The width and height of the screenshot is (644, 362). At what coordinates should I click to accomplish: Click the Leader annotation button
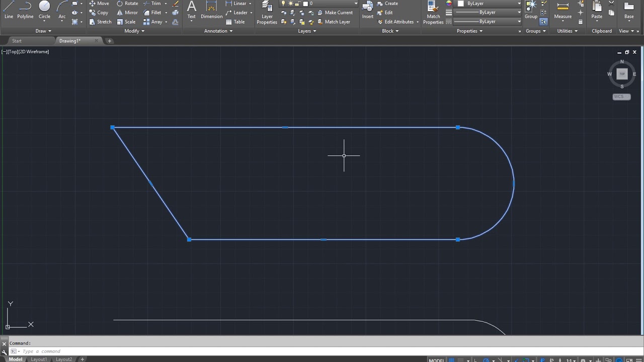[x=236, y=13]
